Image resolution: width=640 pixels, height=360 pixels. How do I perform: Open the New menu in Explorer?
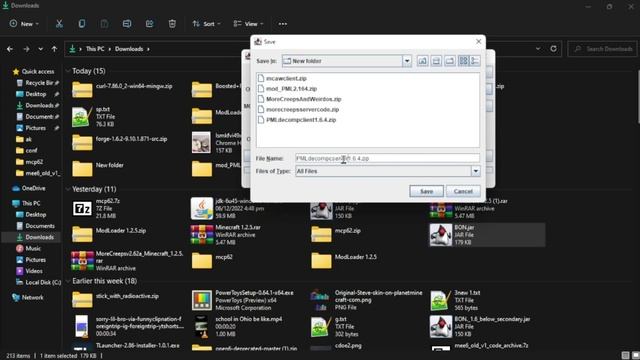(24, 24)
